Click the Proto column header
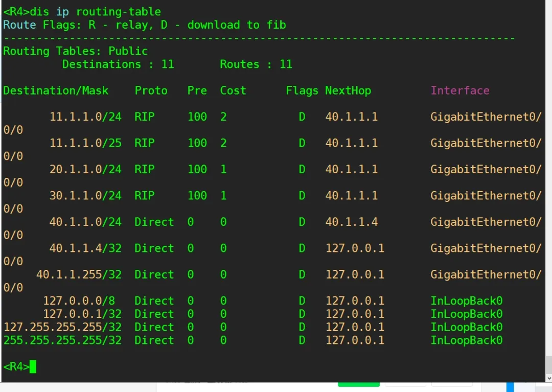 [151, 90]
